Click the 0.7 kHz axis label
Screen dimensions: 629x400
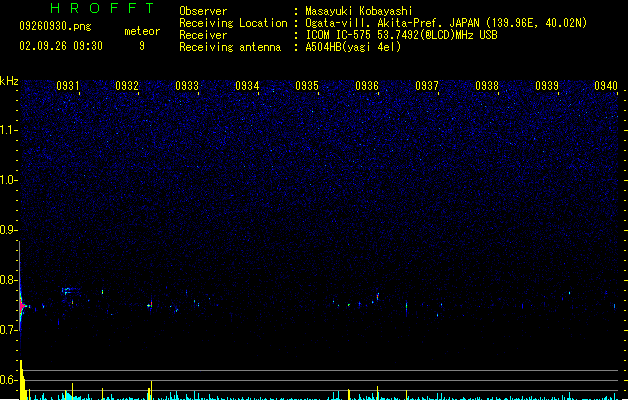[x=8, y=330]
